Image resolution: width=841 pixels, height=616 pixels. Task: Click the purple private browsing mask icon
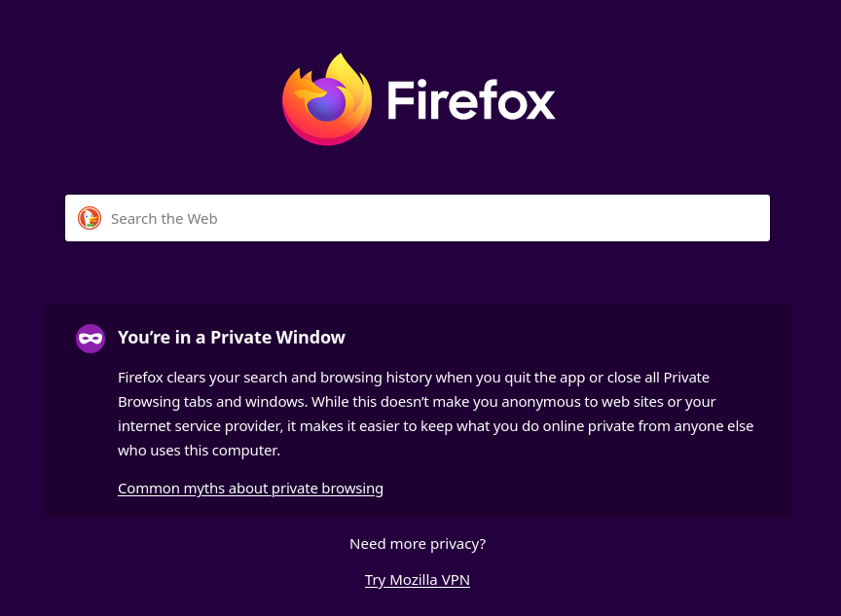click(91, 339)
